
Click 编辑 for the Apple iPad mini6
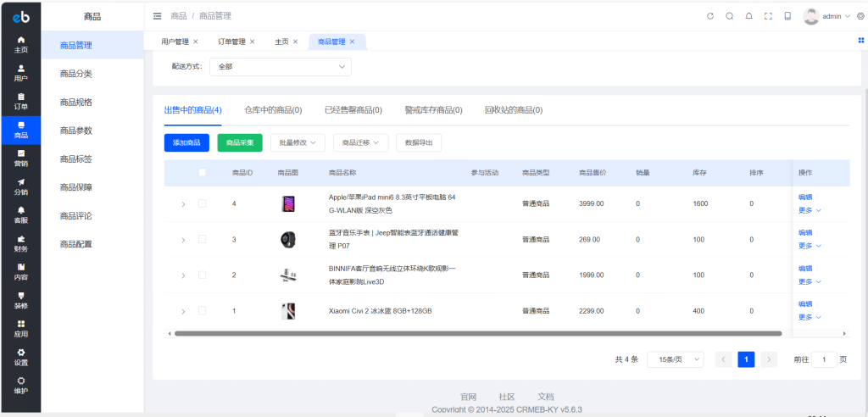805,197
